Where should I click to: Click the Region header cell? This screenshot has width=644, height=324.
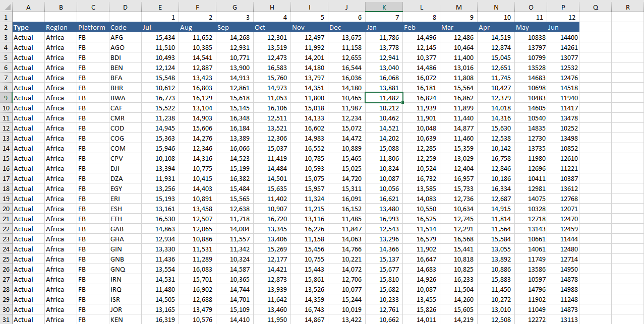(61, 27)
